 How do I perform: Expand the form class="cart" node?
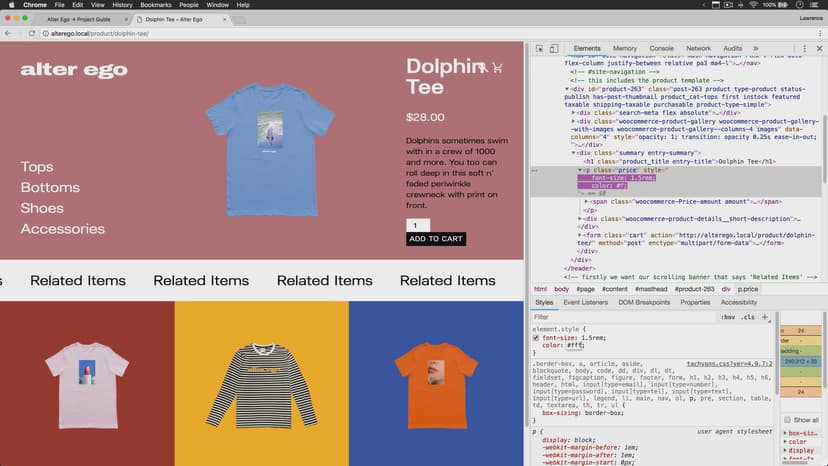point(580,235)
